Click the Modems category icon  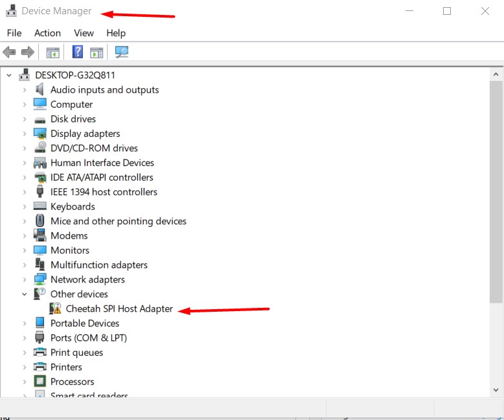click(x=40, y=235)
